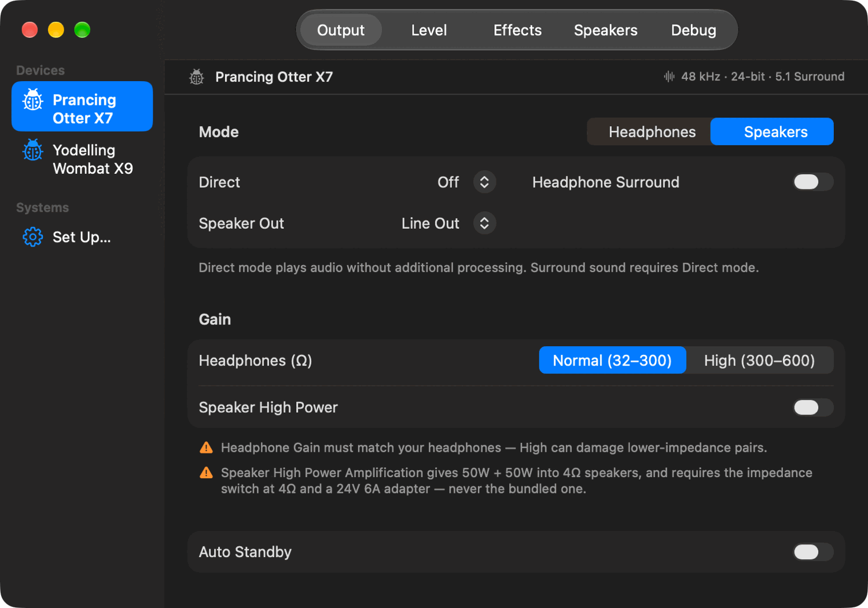Select Yodelling Wombat X9 device
Viewport: 868px width, 608px height.
tap(82, 159)
